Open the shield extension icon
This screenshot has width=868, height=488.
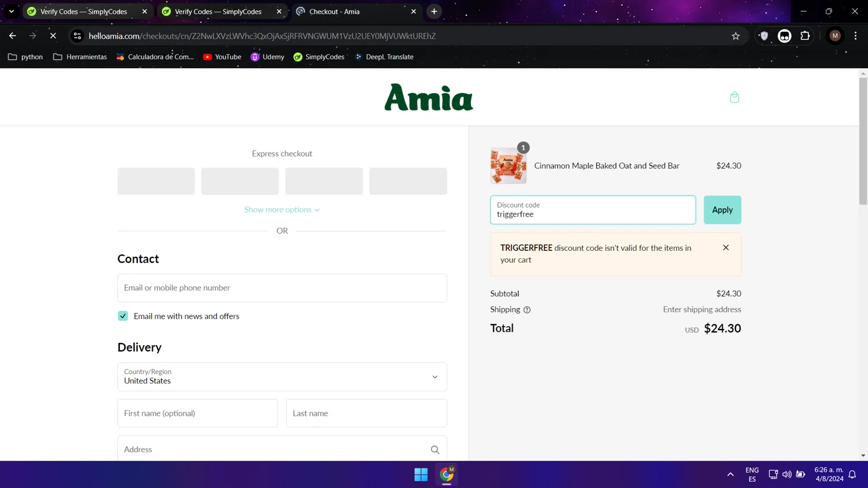tap(764, 36)
